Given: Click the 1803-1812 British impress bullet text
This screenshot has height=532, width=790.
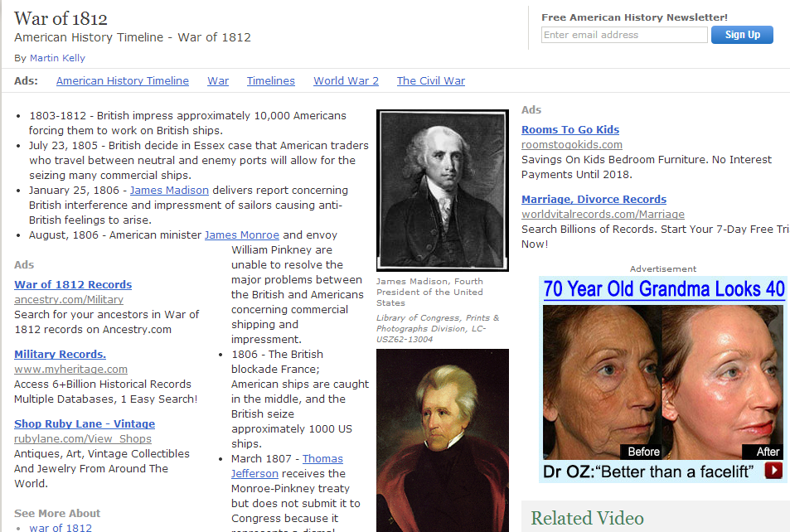Looking at the screenshot, I should click(x=187, y=123).
